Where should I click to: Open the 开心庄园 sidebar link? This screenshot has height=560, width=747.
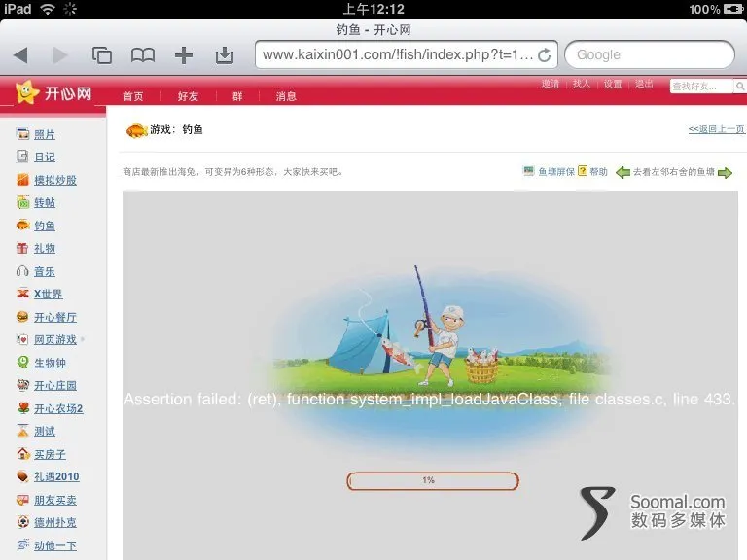click(x=55, y=385)
